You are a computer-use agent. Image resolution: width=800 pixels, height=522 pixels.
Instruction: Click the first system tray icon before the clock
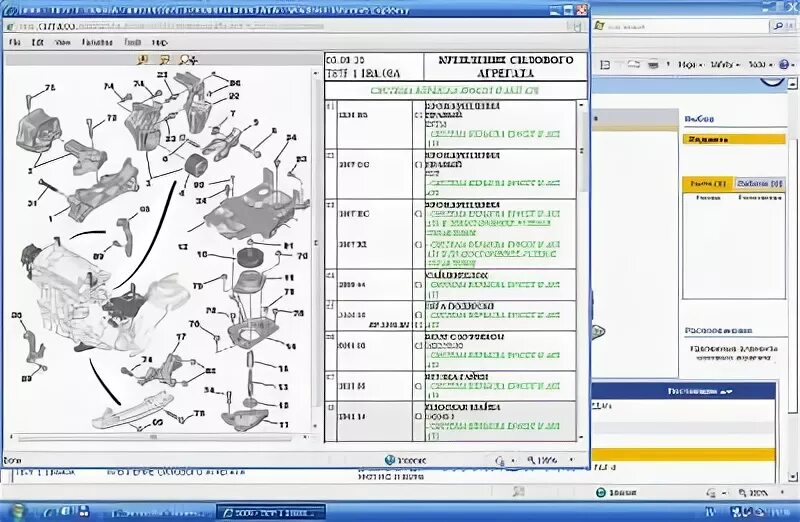coord(736,512)
